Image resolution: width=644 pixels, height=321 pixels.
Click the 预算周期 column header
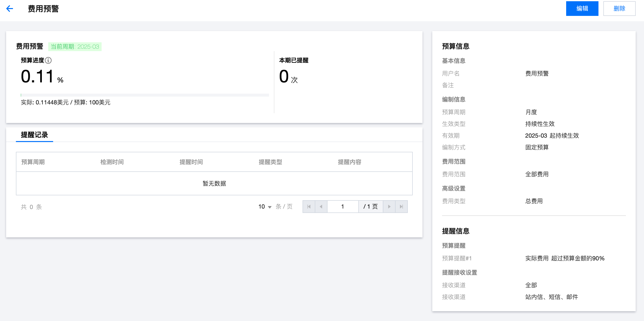coord(33,162)
